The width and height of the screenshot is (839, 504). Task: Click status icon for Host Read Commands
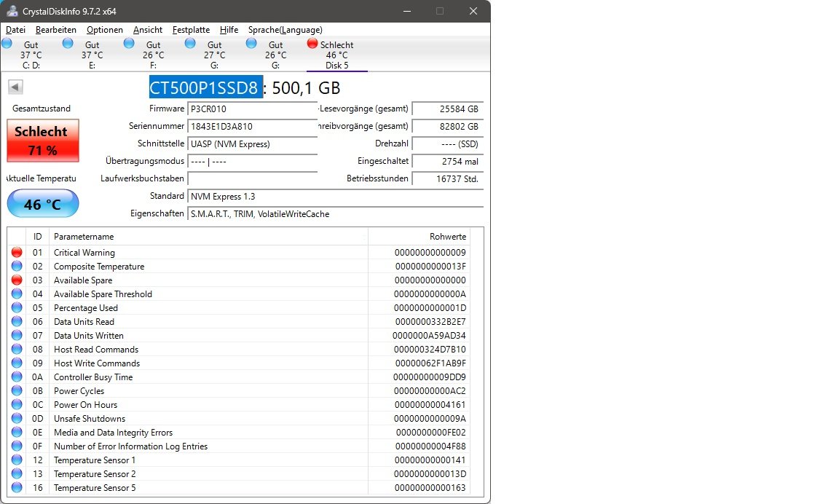point(17,350)
